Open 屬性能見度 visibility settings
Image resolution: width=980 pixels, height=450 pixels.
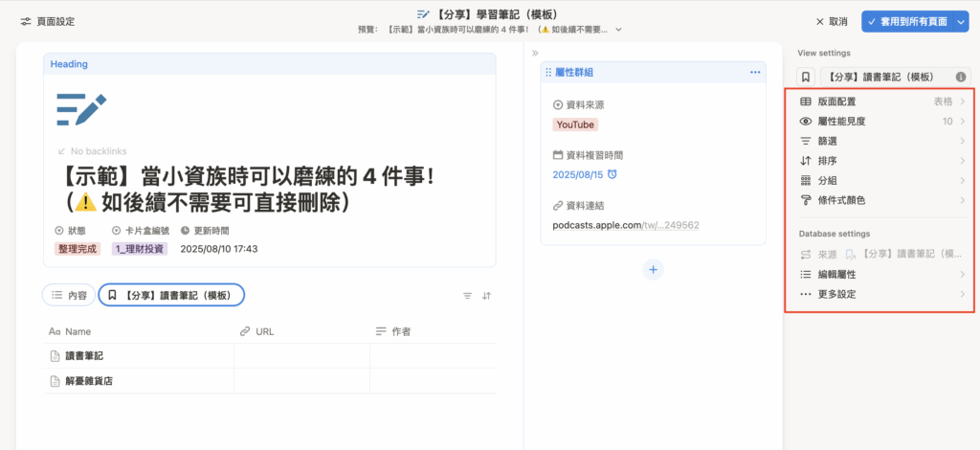[880, 122]
